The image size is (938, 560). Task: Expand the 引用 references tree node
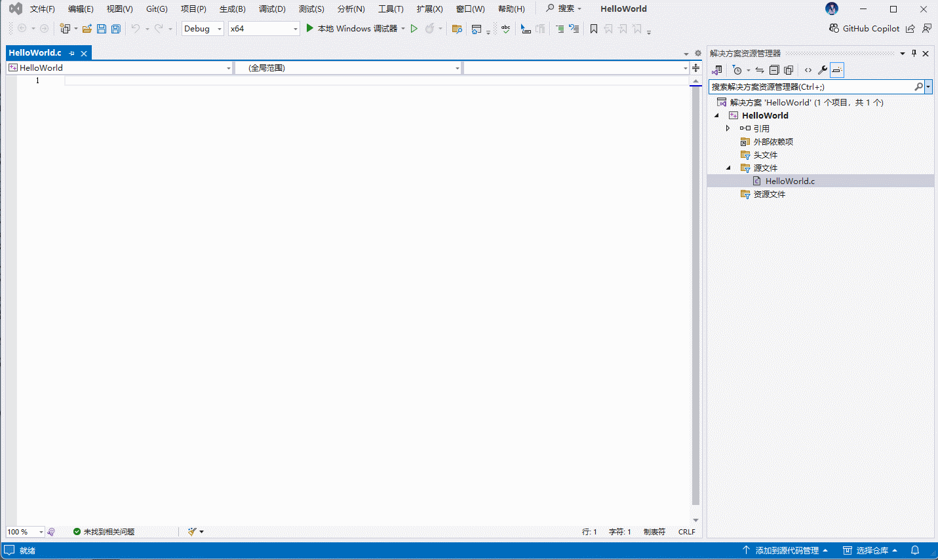728,128
